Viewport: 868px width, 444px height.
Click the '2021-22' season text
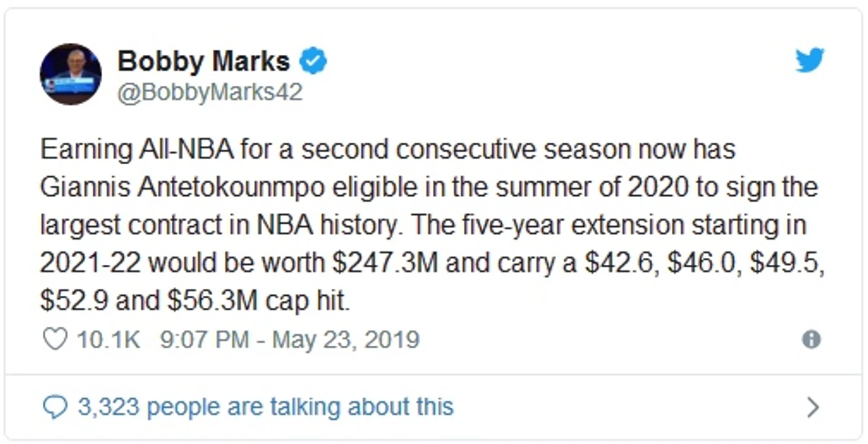pos(90,264)
